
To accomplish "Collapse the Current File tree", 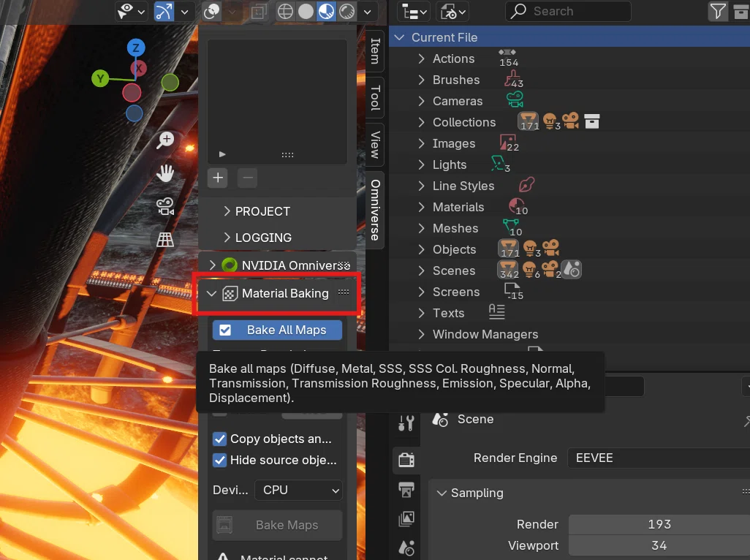I will [x=399, y=37].
